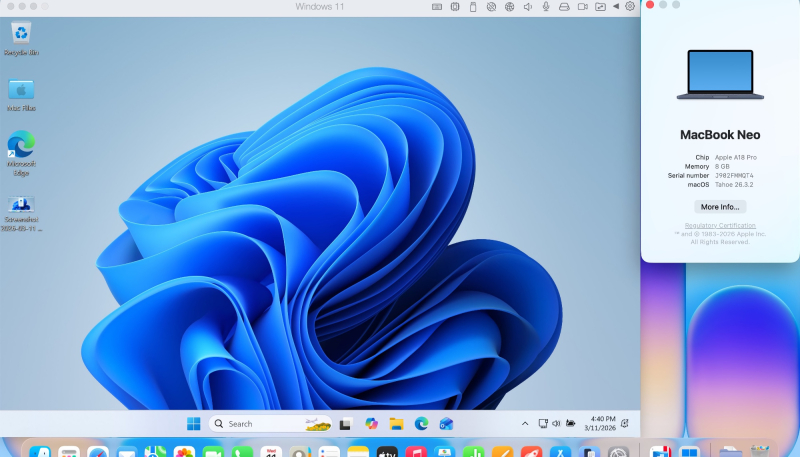800x457 pixels.
Task: Click the Apple A18 Pro chip value
Action: point(736,157)
